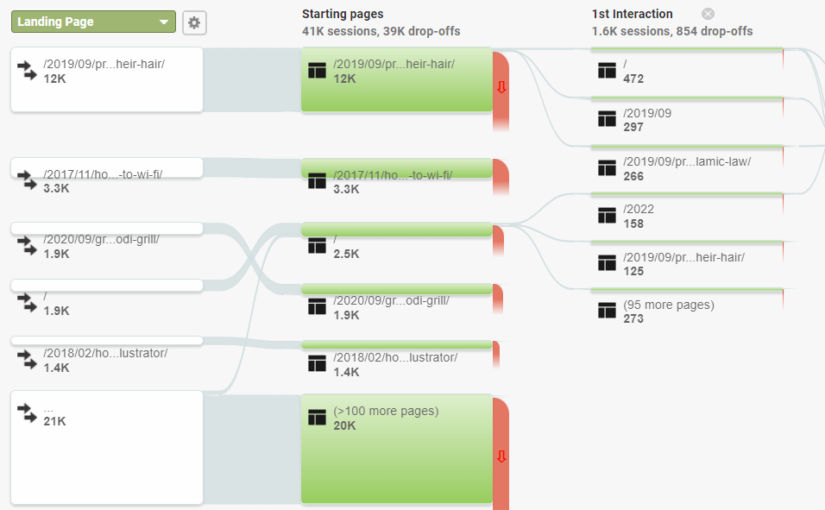Click the arrow icon for the 21K landing node
The width and height of the screenshot is (825, 510).
pyautogui.click(x=27, y=412)
